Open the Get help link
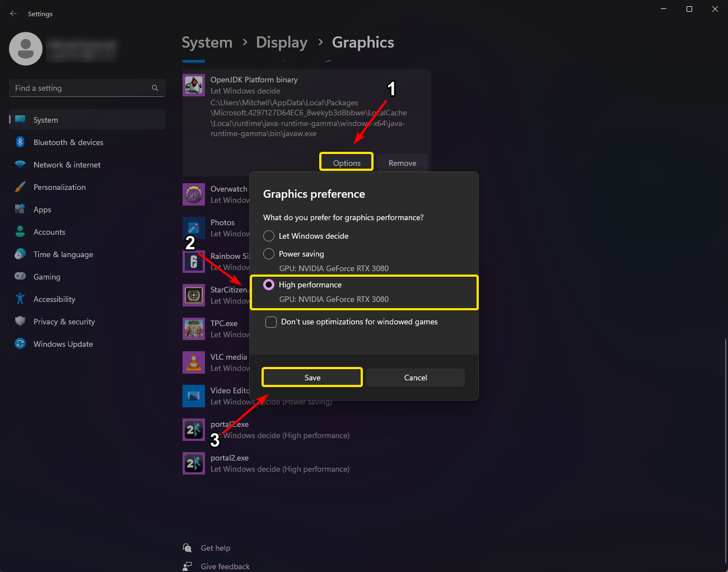The width and height of the screenshot is (728, 572). tap(216, 548)
